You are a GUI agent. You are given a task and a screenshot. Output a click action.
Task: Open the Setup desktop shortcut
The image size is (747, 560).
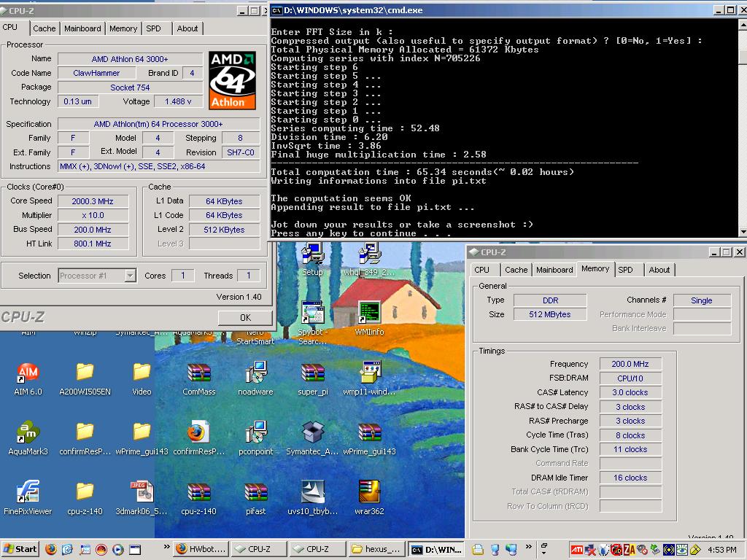pyautogui.click(x=312, y=259)
